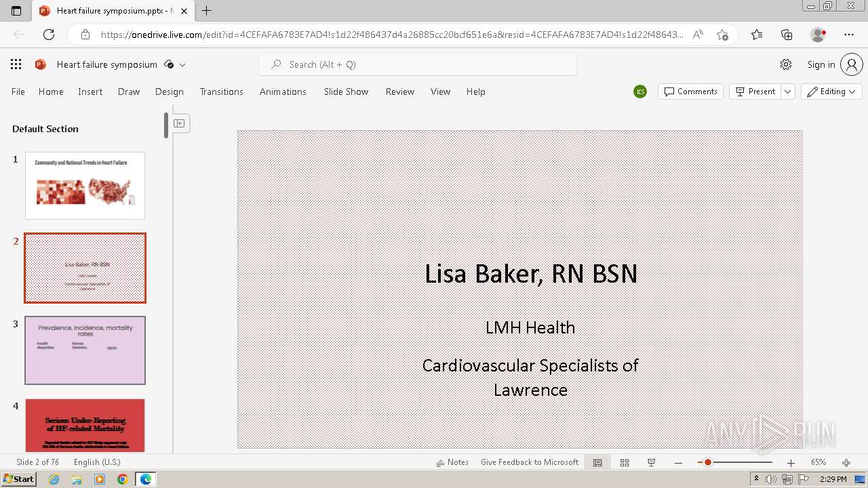Image resolution: width=868 pixels, height=488 pixels.
Task: Check the cloud save status icon
Action: (x=169, y=64)
